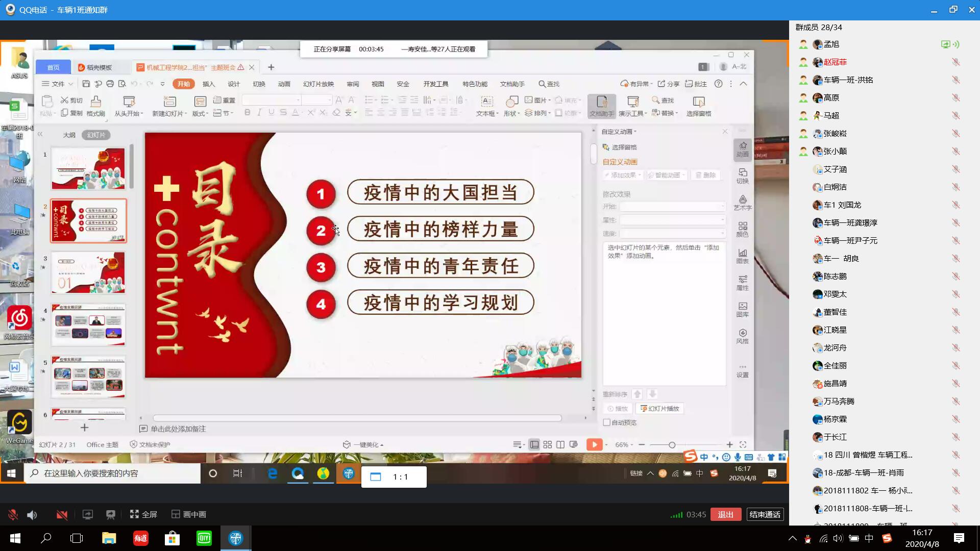Select slide 4 thumbnail in the slide panel
The image size is (980, 551).
click(88, 325)
